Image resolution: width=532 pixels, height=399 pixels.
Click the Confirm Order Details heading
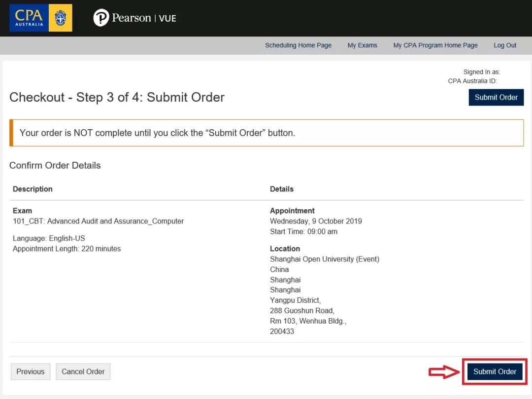55,165
